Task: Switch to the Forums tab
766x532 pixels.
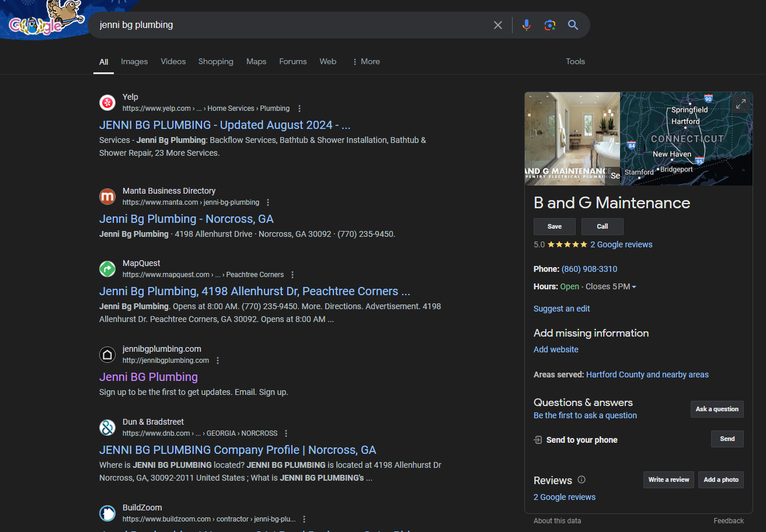Action: pyautogui.click(x=293, y=61)
